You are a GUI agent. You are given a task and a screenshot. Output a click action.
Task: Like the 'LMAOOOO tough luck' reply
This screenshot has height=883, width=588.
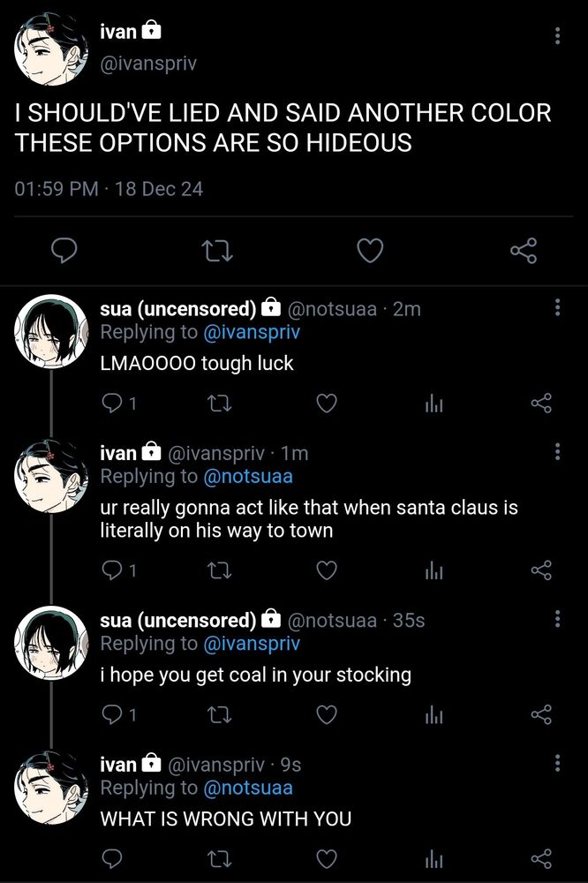pyautogui.click(x=327, y=404)
